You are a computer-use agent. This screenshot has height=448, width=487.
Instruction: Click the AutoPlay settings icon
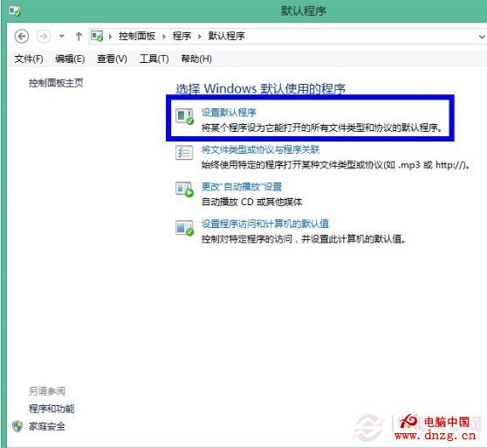pyautogui.click(x=184, y=190)
